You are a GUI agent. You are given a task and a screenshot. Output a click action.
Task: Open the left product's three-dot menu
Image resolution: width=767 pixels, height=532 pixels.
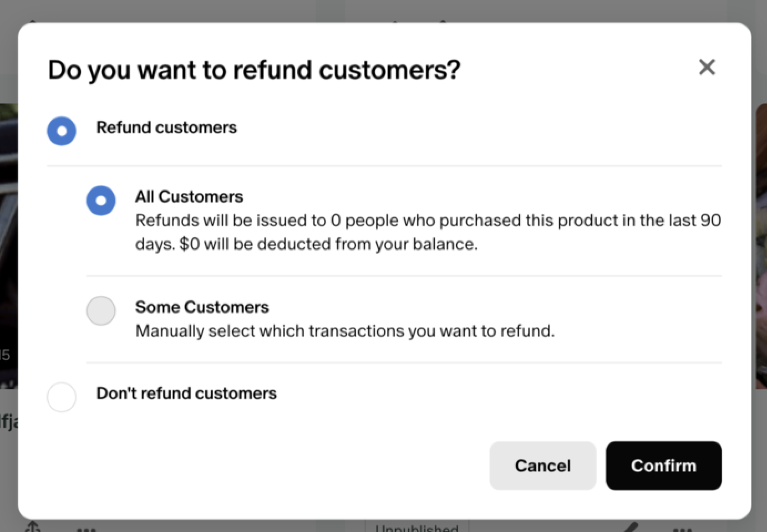coord(86,529)
